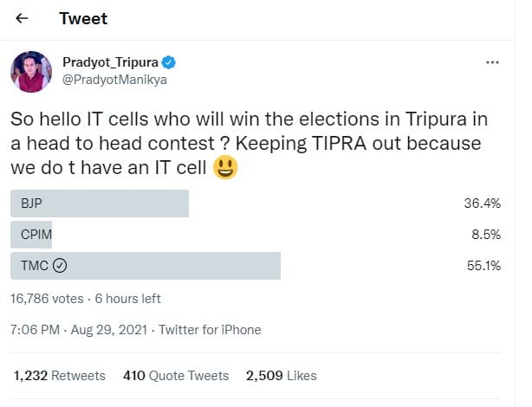
Task: Click the Twitter for iPhone source link
Action: [210, 330]
